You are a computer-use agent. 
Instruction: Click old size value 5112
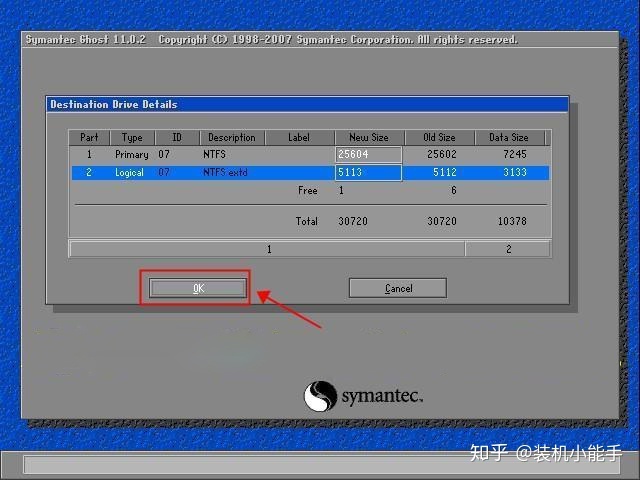[x=444, y=172]
